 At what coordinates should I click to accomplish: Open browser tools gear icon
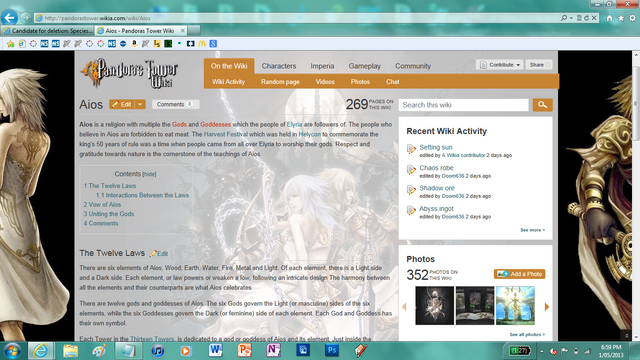(632, 18)
